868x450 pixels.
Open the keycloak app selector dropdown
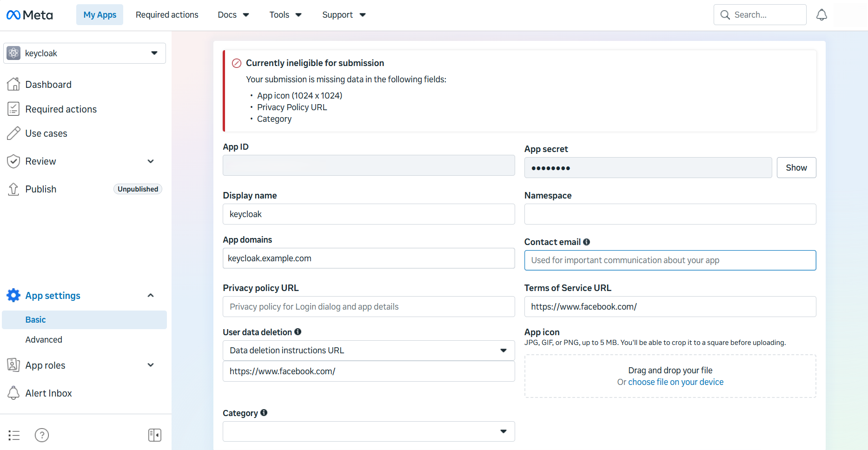(85, 53)
